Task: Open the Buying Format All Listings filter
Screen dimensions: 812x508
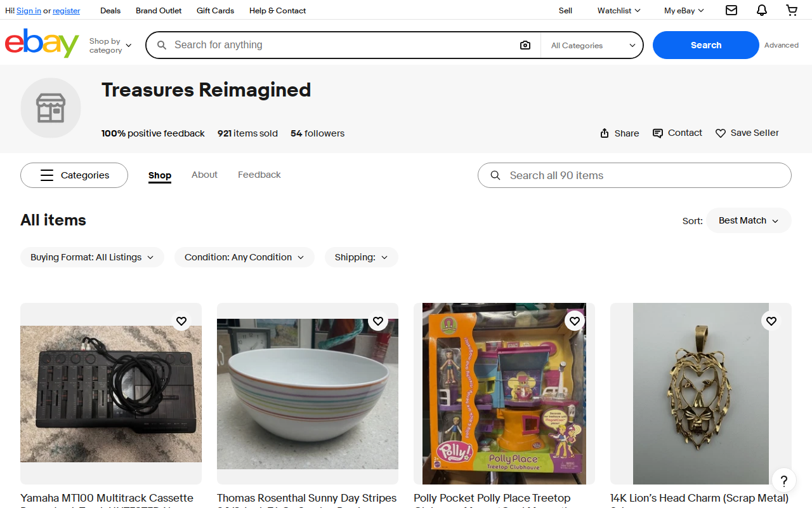Action: pyautogui.click(x=92, y=257)
